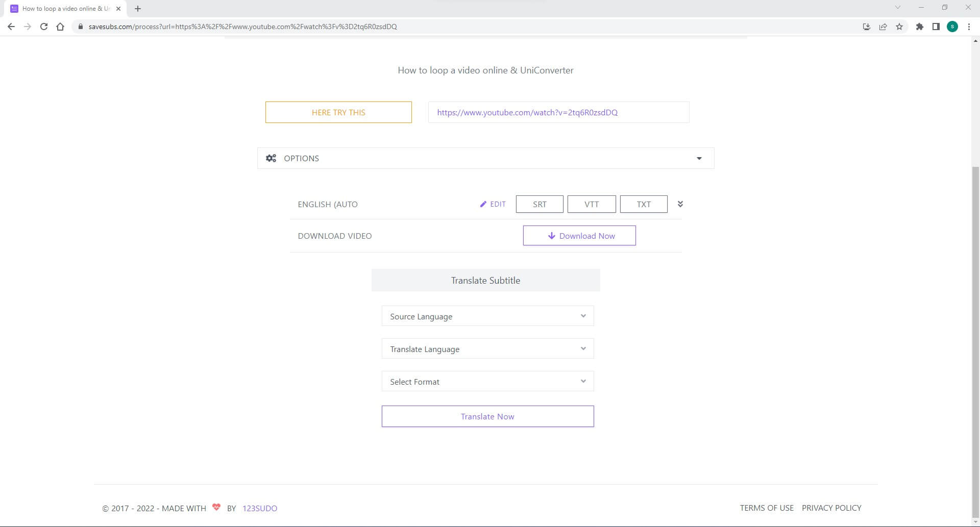This screenshot has height=527, width=980.
Task: Expand more formats double chevron
Action: tap(680, 204)
